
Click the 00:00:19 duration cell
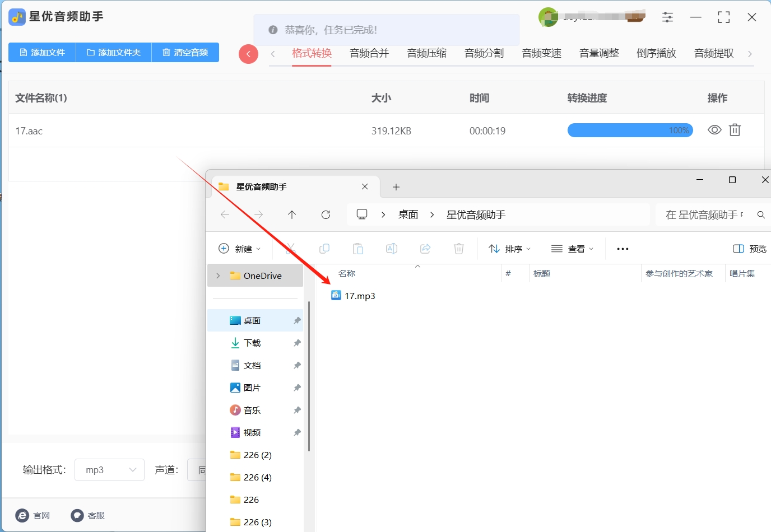click(x=487, y=131)
